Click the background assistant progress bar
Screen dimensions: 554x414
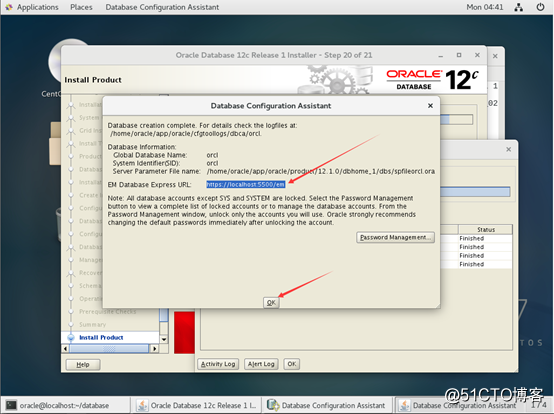(475, 192)
